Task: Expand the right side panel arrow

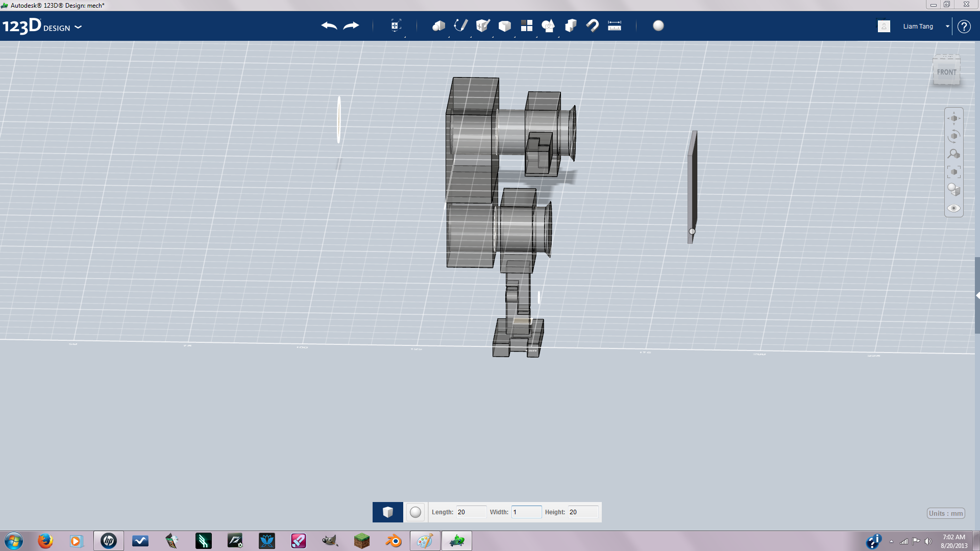Action: pos(977,295)
